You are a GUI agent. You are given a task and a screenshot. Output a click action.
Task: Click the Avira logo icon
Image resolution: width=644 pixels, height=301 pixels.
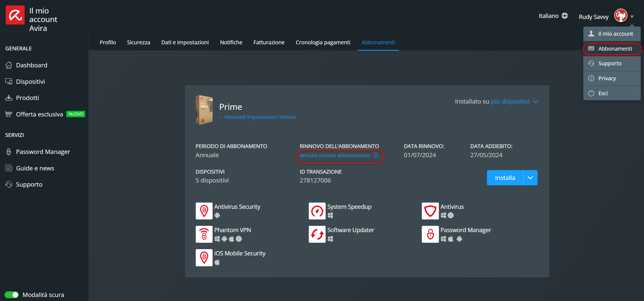15,15
